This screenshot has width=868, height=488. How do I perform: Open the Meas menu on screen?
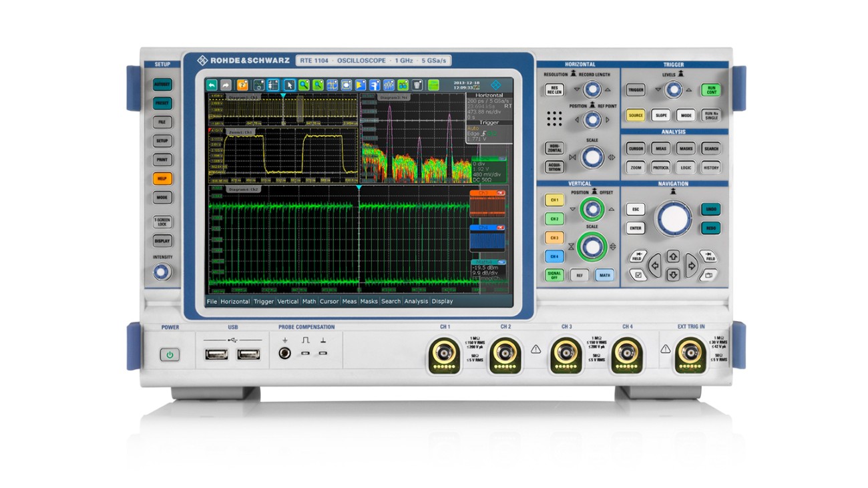349,301
